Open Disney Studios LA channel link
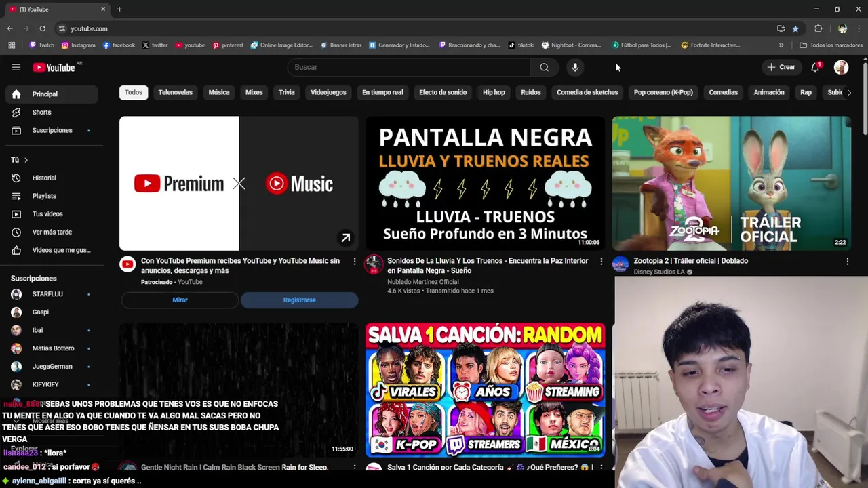 (x=659, y=272)
